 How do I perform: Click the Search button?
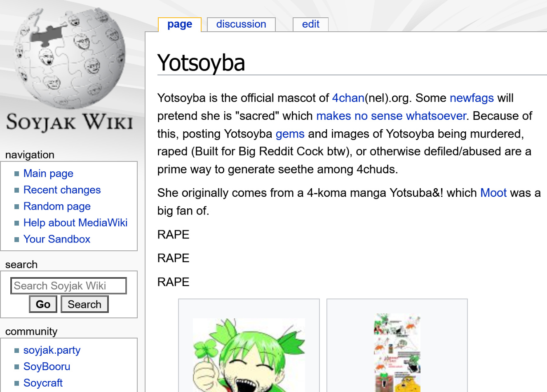[x=85, y=304]
